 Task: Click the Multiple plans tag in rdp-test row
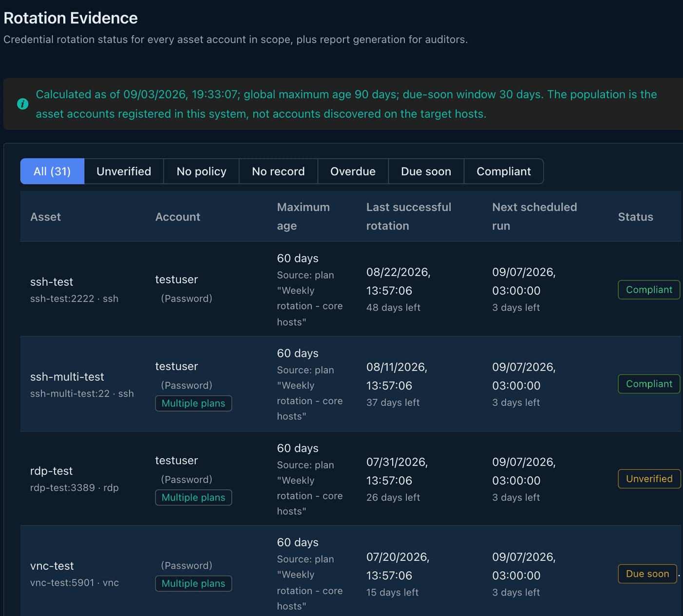193,497
